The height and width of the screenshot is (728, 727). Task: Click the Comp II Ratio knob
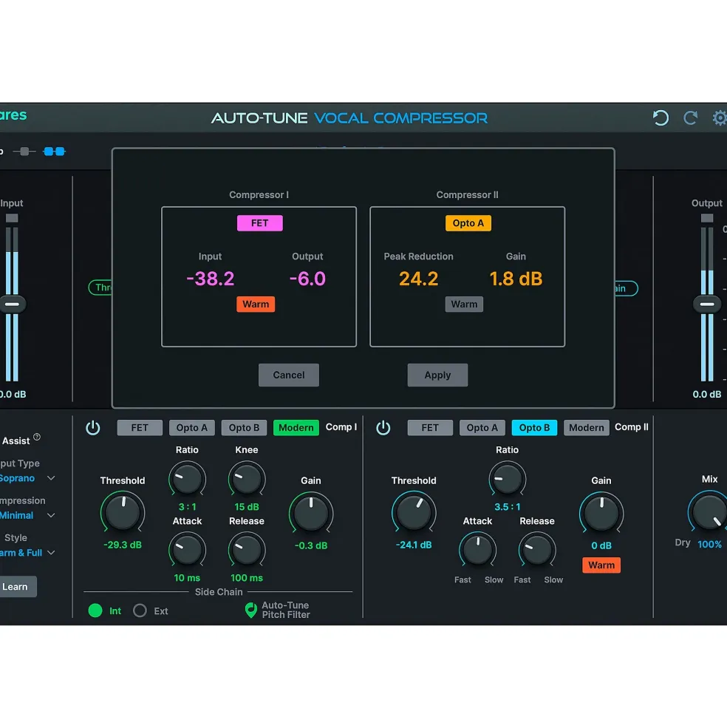pyautogui.click(x=507, y=478)
